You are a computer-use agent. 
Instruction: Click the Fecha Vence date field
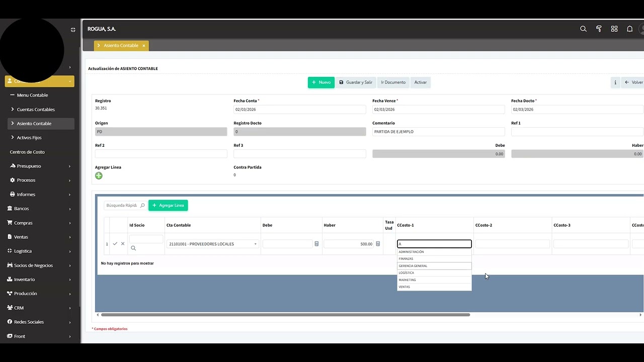point(439,109)
